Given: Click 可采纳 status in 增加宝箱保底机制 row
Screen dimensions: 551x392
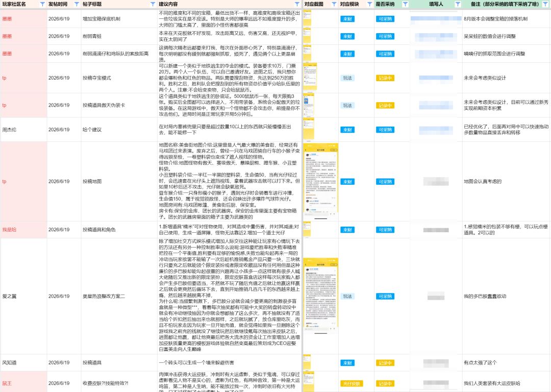Looking at the screenshot, I should point(385,19).
